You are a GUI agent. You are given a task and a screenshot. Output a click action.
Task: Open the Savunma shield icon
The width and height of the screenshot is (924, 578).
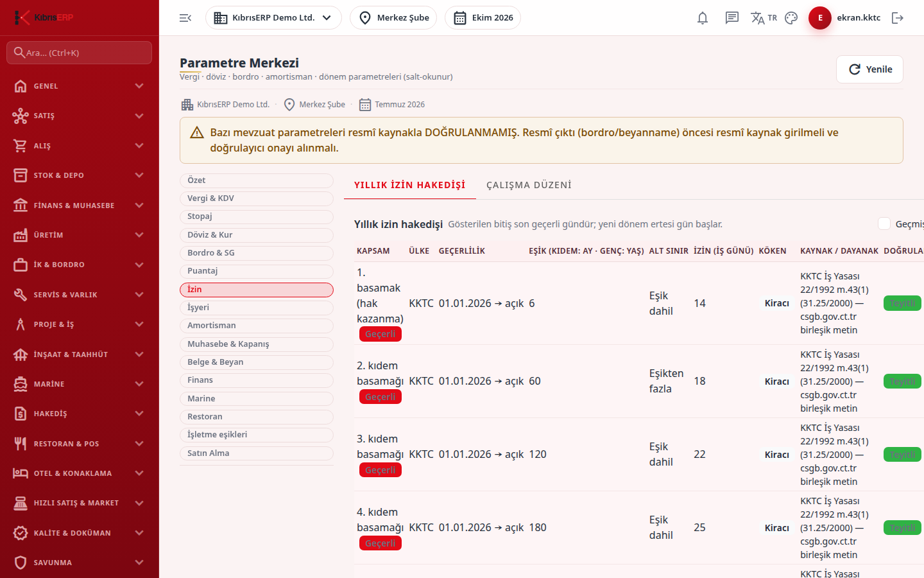[x=21, y=563]
